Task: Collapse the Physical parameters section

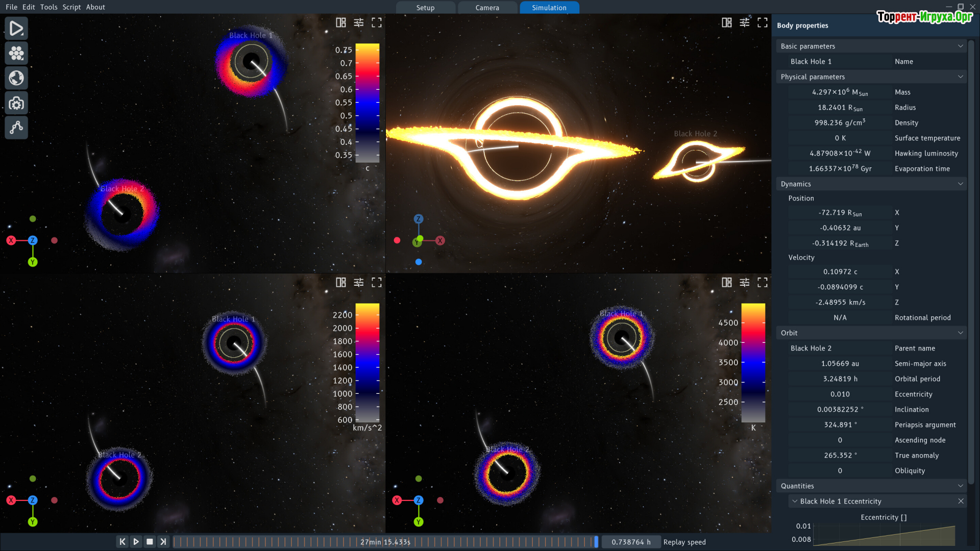Action: [x=960, y=77]
